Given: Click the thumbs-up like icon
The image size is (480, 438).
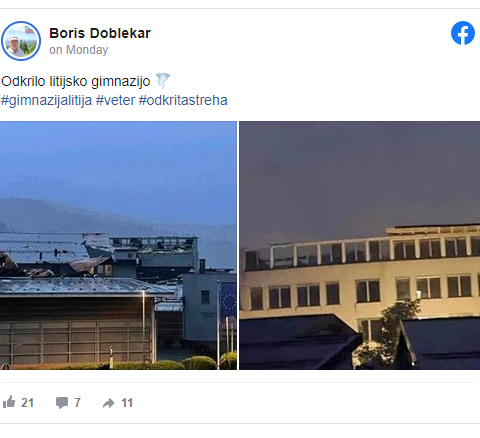Looking at the screenshot, I should [9, 402].
